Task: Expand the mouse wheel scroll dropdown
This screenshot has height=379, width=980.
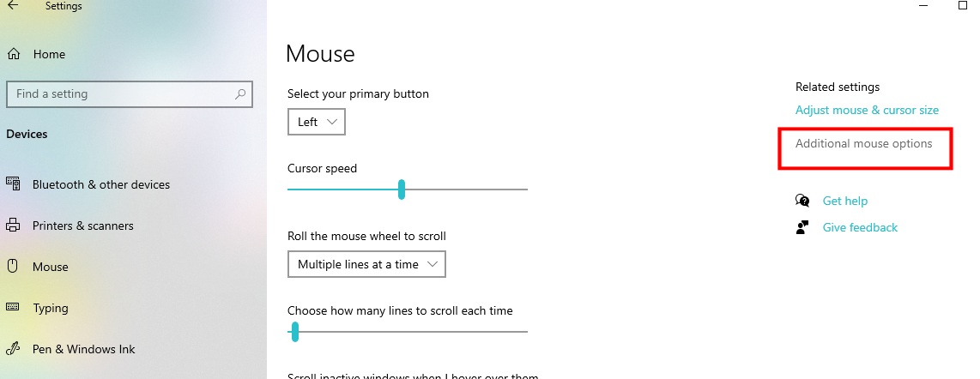Action: pos(366,264)
